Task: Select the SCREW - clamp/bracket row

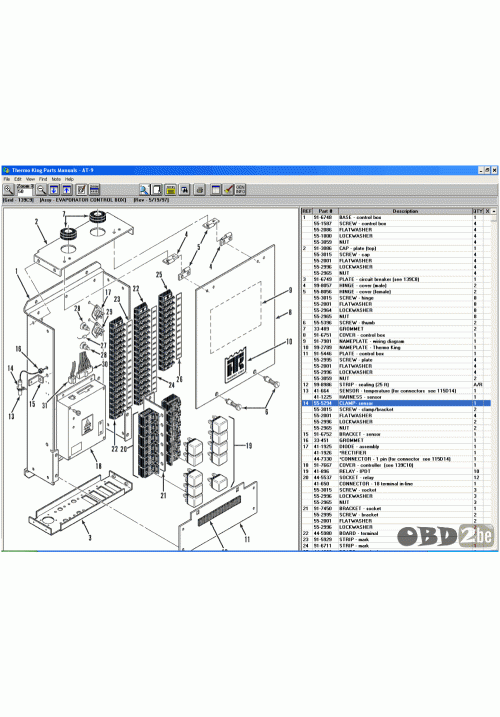Action: point(396,409)
